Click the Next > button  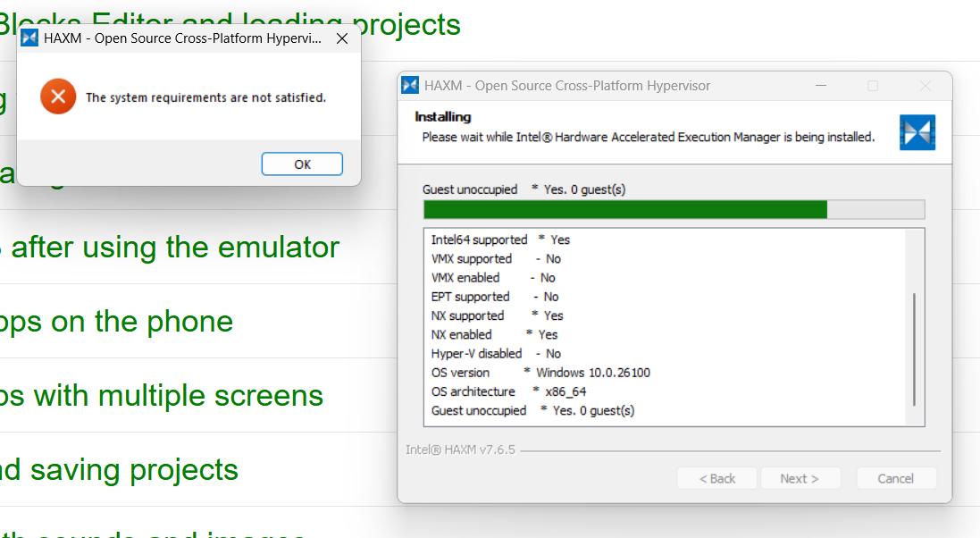(800, 478)
